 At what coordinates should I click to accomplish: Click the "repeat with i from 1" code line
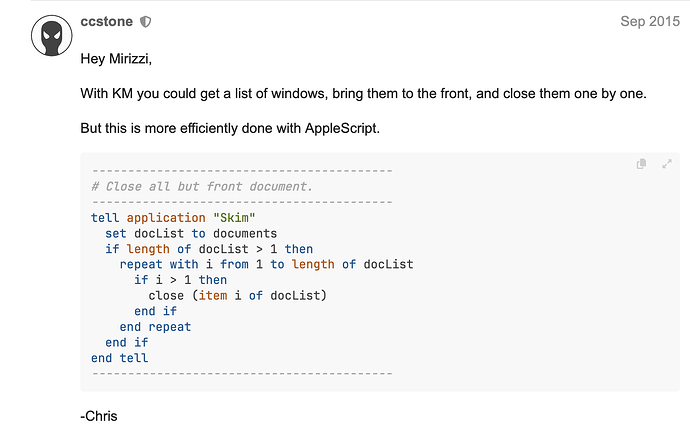[x=266, y=264]
